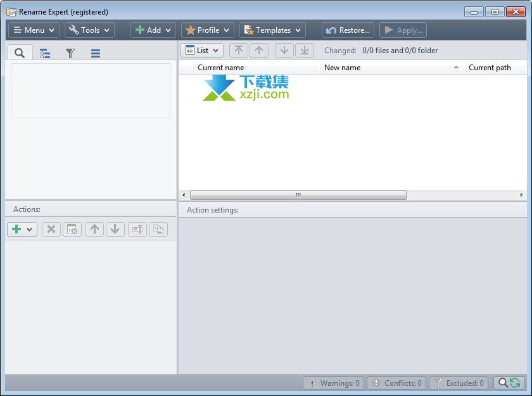
Task: Remove all actions from the list
Action: click(72, 230)
